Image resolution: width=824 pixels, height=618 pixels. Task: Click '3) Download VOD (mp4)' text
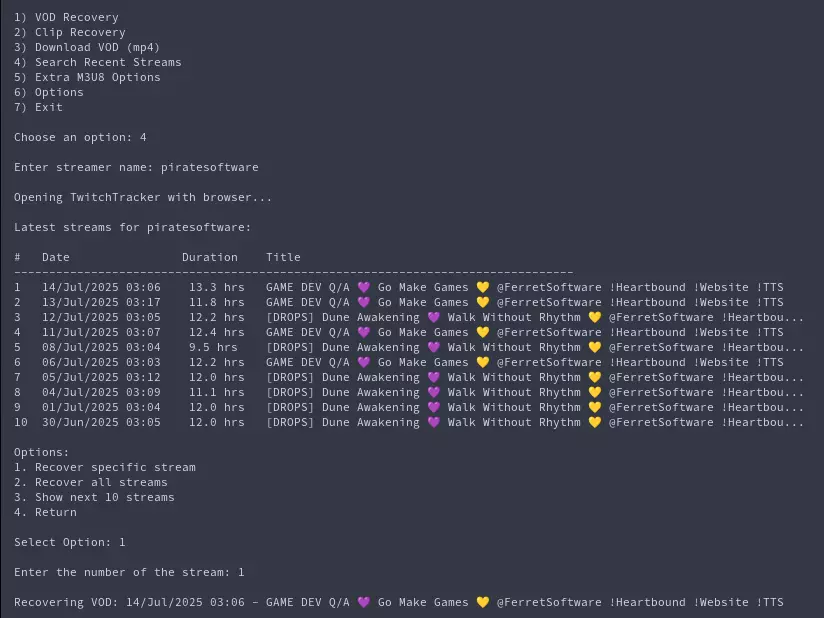pos(87,47)
